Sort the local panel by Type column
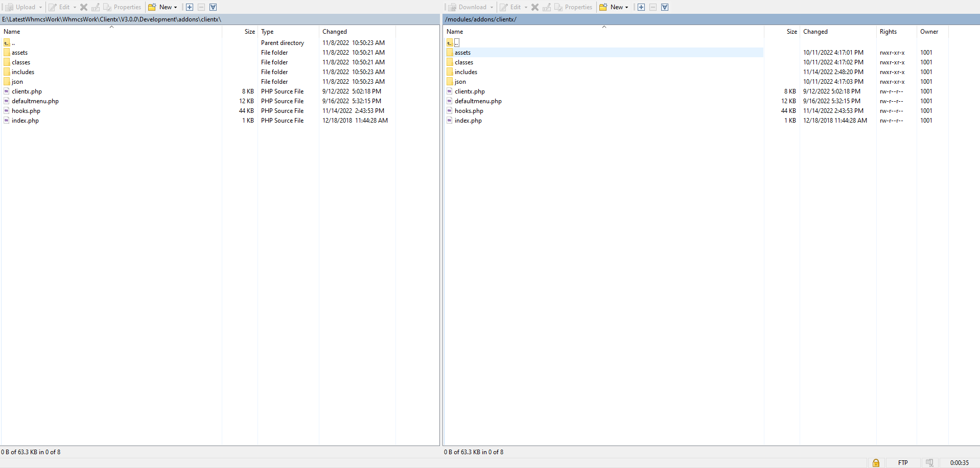Screen dimensions: 980x468 pos(267,32)
